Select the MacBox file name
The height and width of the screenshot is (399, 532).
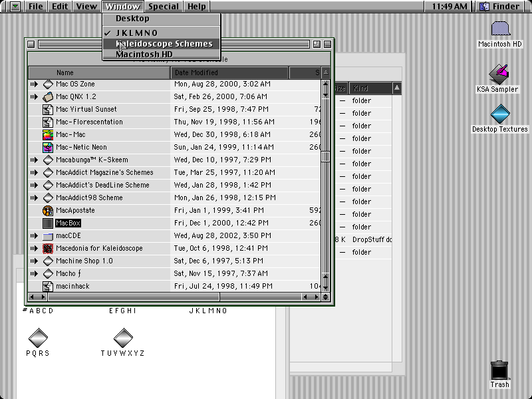(x=68, y=223)
